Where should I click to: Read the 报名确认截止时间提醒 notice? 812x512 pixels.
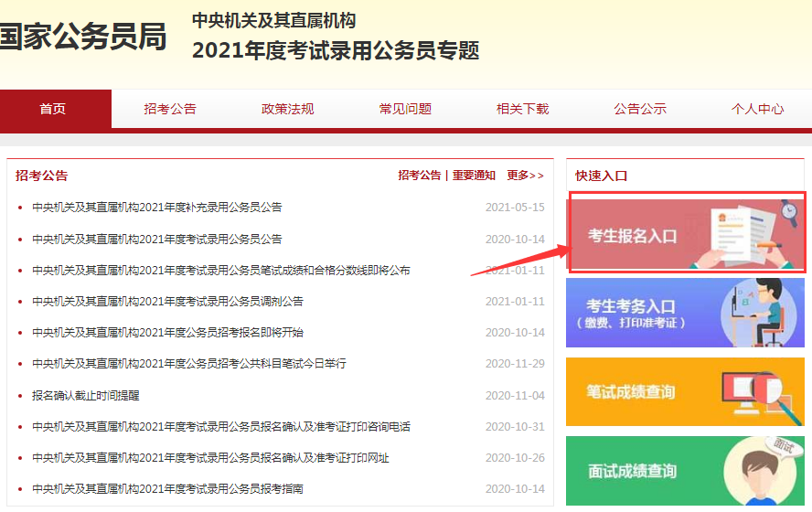[x=86, y=396]
